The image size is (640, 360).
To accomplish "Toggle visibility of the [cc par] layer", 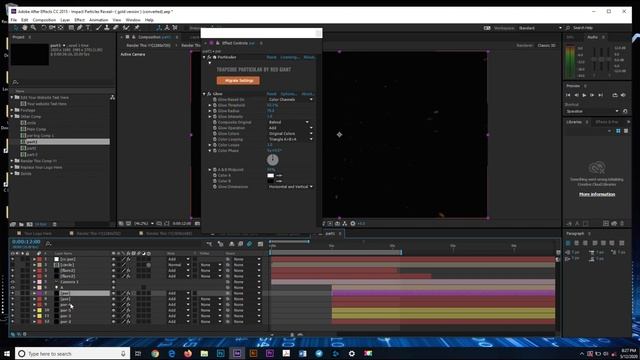I will pos(12,259).
